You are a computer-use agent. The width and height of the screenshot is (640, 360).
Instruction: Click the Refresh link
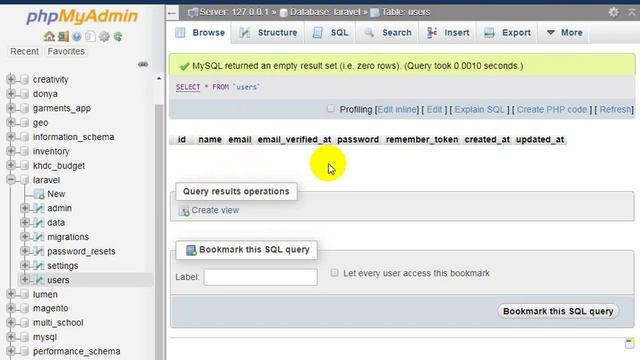click(615, 109)
